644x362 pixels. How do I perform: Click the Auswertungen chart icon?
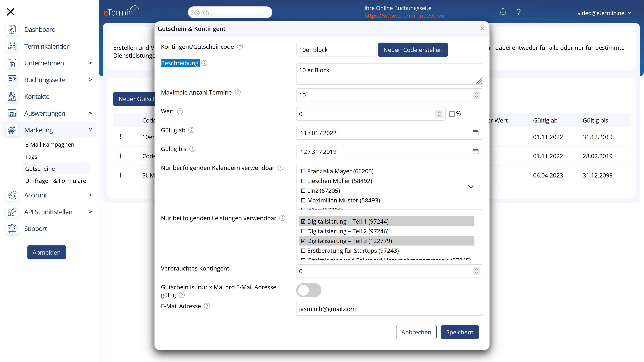(12, 113)
